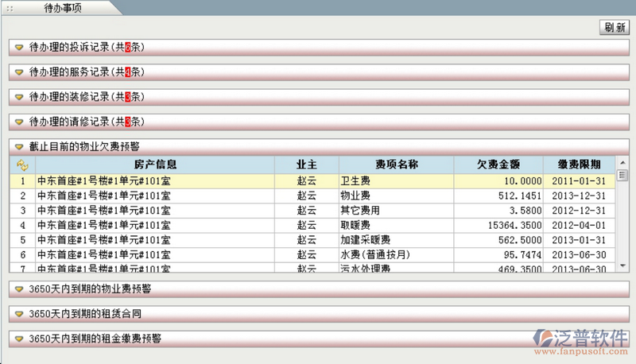Click due date 2013-06-30 in row 6
Screen dimensions: 636x364
pos(580,255)
